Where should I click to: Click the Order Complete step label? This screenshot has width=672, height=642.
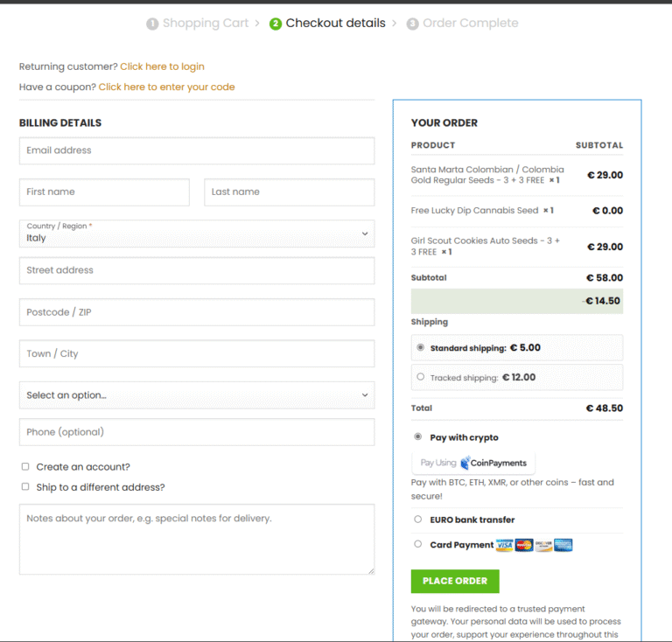(x=470, y=24)
